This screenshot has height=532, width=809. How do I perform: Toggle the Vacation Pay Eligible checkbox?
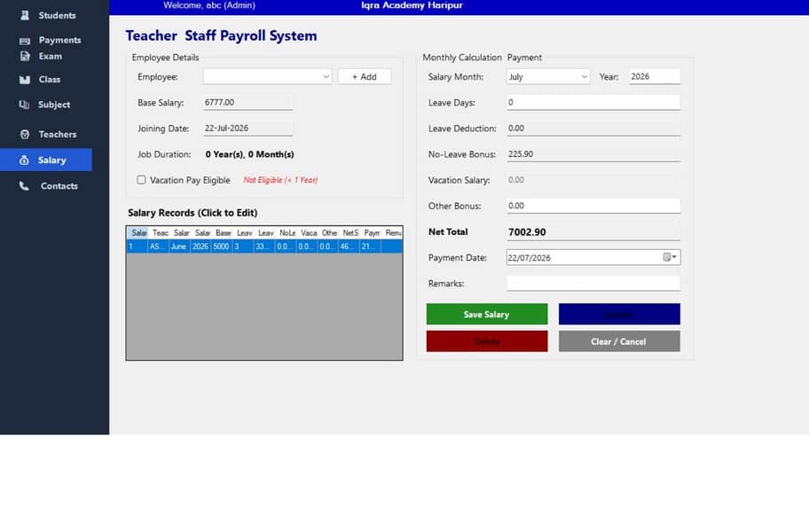141,180
